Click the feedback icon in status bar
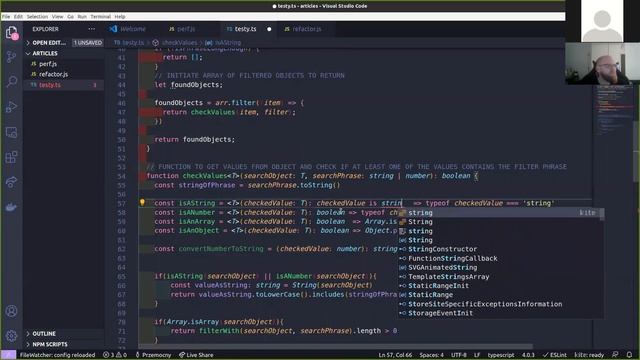This screenshot has width=640, height=360. coord(615,355)
